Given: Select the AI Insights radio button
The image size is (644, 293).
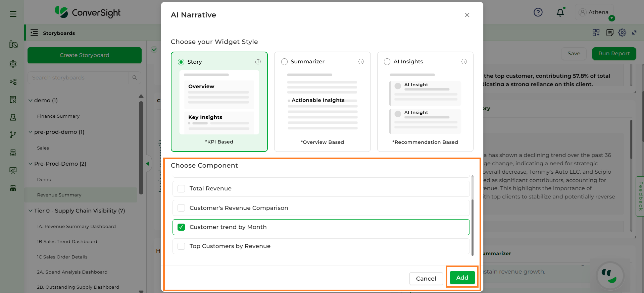Looking at the screenshot, I should 387,62.
